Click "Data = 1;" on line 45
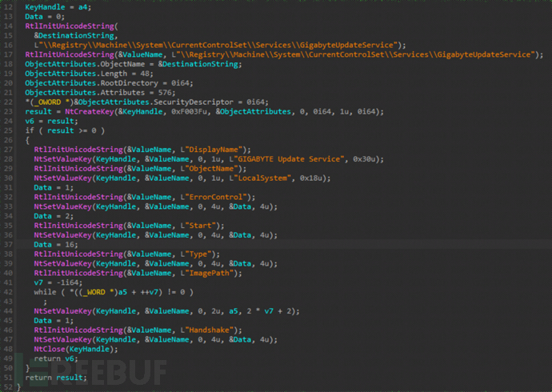The width and height of the screenshot is (552, 392). tap(54, 321)
